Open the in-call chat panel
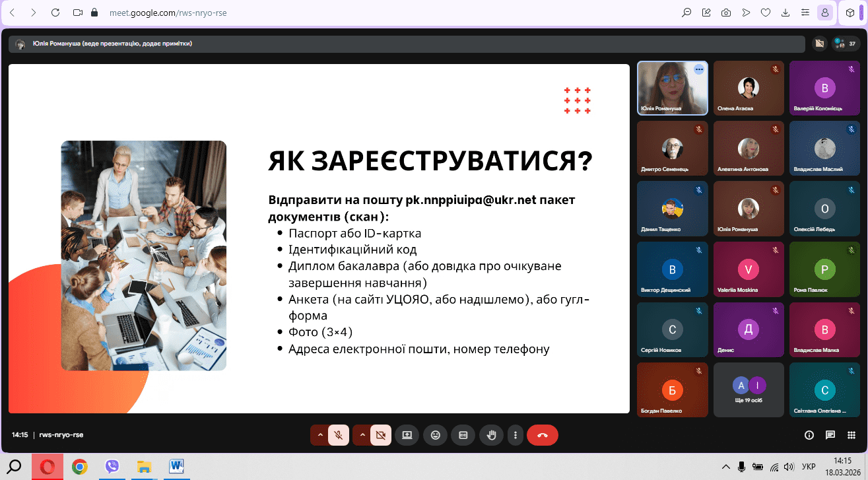868x480 pixels. click(x=830, y=435)
